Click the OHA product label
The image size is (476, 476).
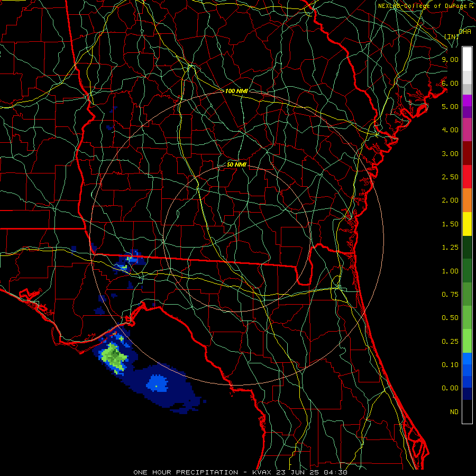(465, 32)
